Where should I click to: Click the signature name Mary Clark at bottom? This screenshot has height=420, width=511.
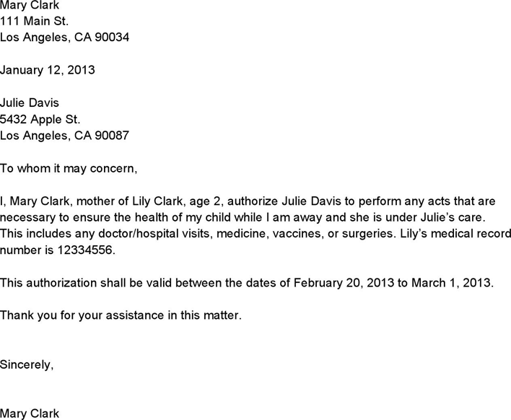point(30,414)
